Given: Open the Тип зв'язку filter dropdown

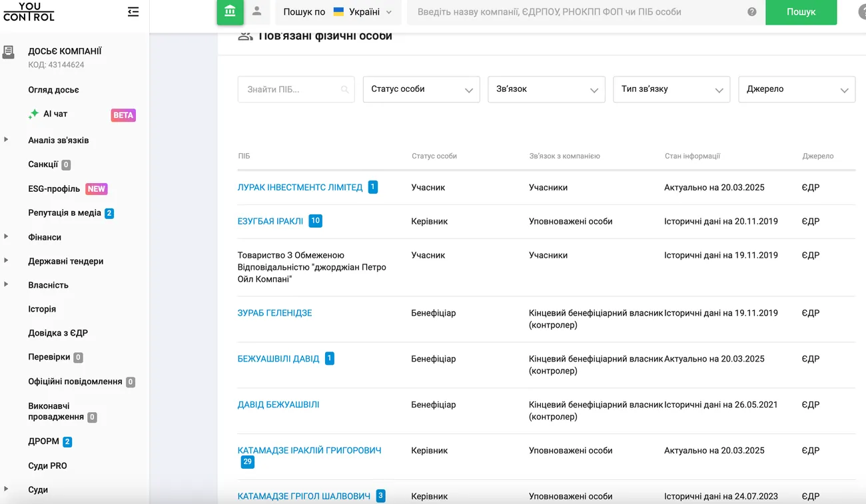Looking at the screenshot, I should tap(671, 89).
